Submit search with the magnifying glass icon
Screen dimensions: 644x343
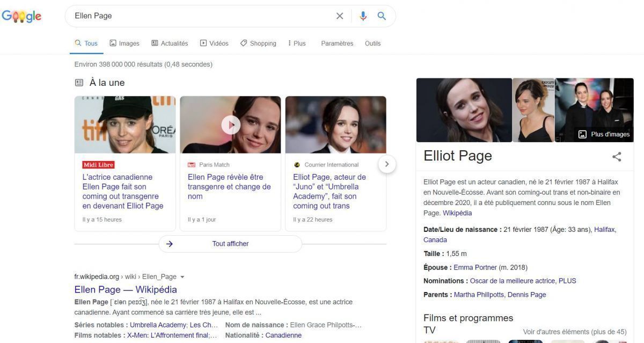pyautogui.click(x=382, y=16)
